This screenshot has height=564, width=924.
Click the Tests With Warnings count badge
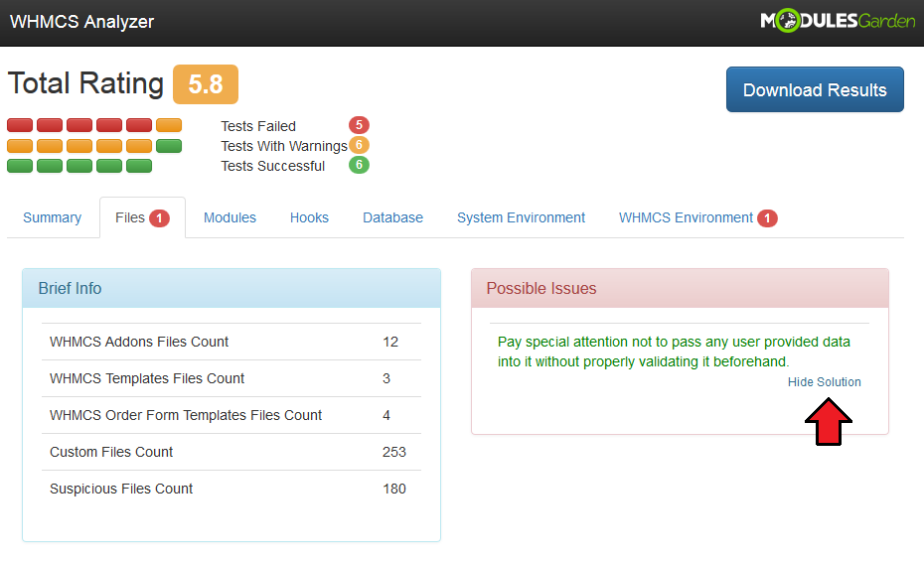tap(359, 145)
